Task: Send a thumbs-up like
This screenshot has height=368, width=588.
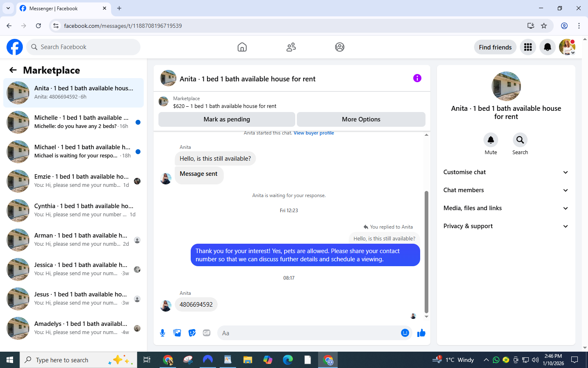Action: pos(421,333)
